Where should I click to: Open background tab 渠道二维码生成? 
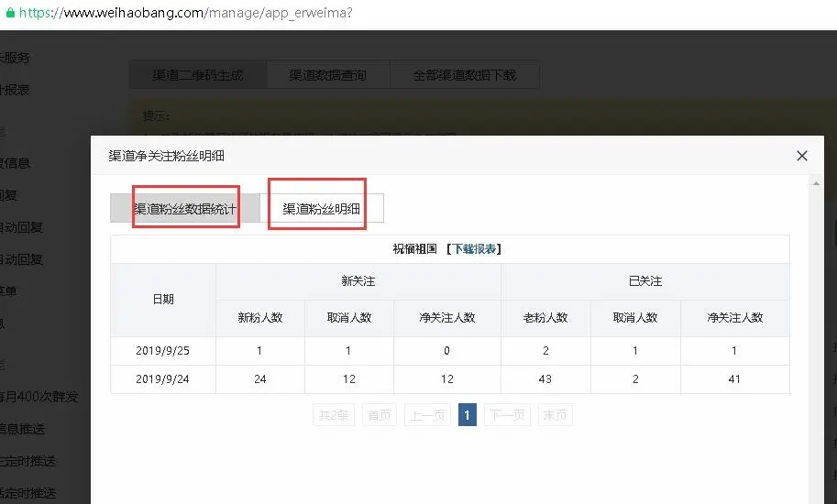coord(197,75)
